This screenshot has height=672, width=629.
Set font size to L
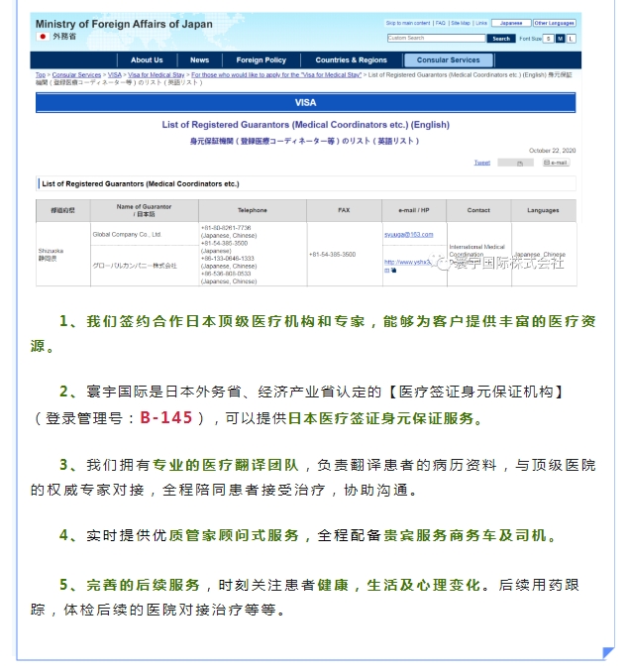[571, 39]
